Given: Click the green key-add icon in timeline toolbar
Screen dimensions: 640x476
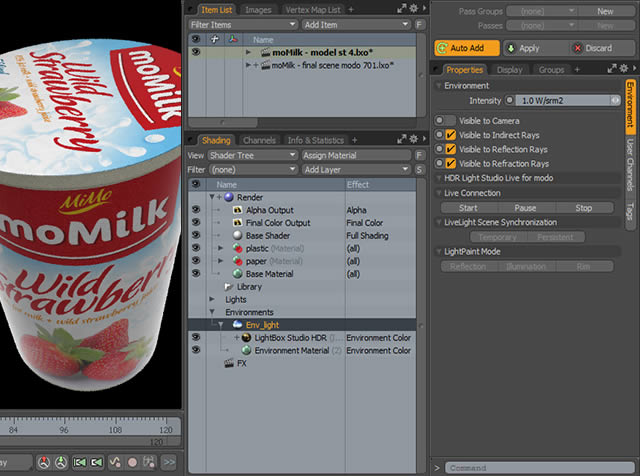Looking at the screenshot, I should click(61, 462).
